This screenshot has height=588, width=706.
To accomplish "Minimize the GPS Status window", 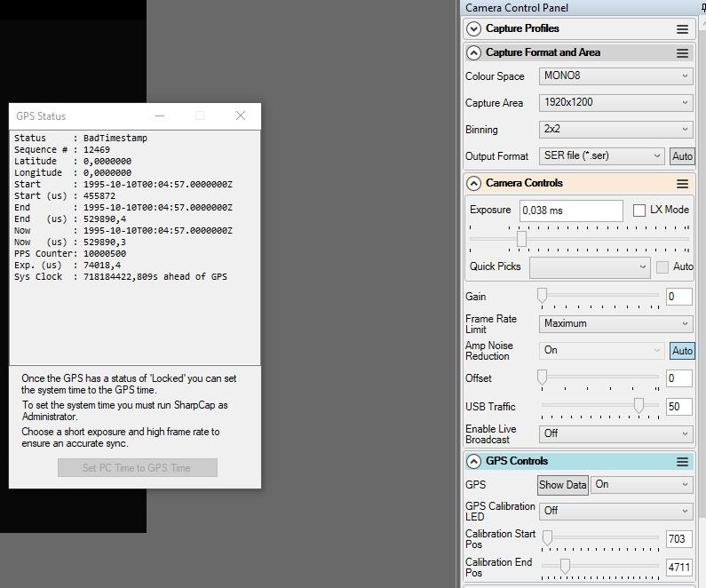I will [159, 115].
